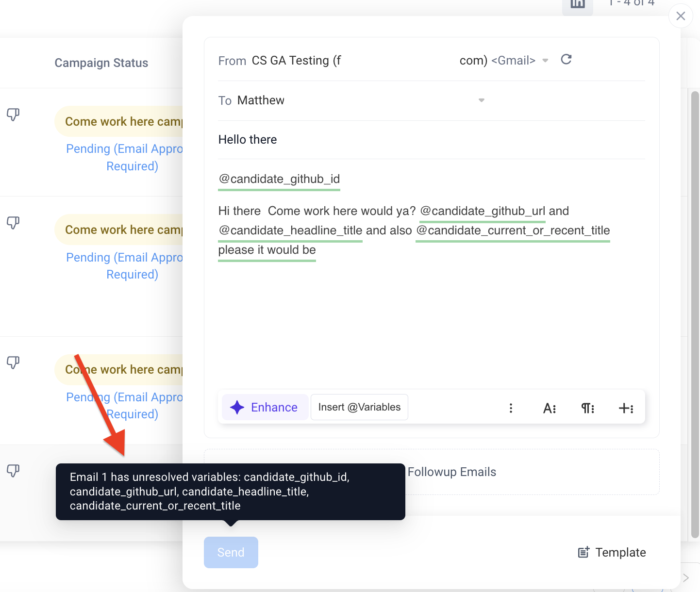Click the Send button

coord(231,552)
